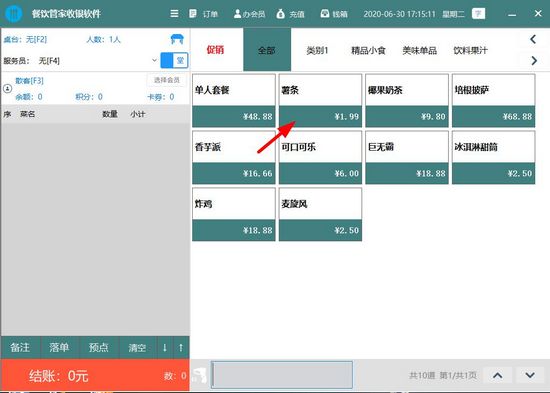
Task: Click the 散客[F3] customer link
Action: click(29, 81)
